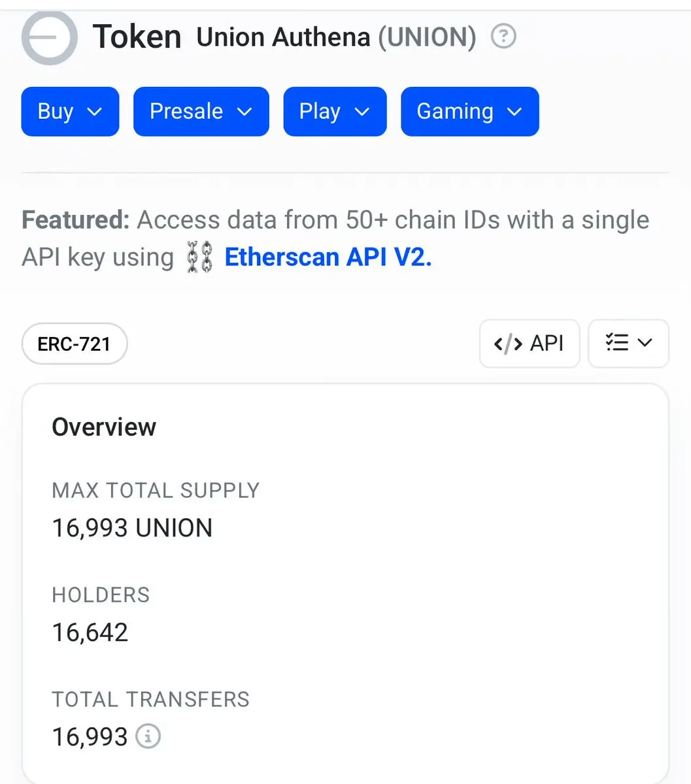The width and height of the screenshot is (691, 784).
Task: Click the chain link icon before Etherscan API V2
Action: pyautogui.click(x=199, y=257)
